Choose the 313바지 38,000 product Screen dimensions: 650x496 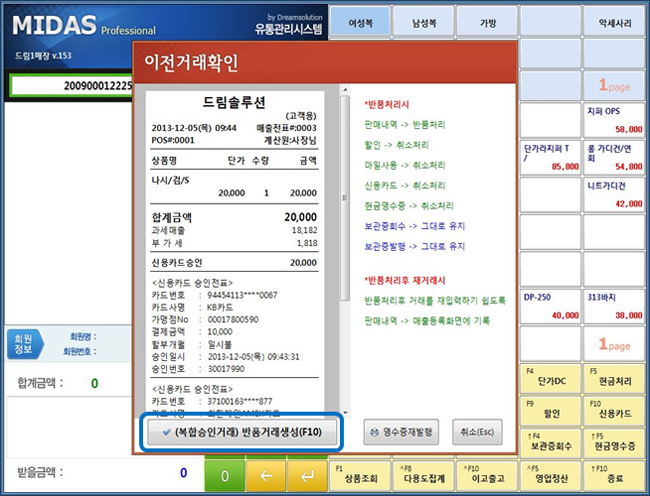pyautogui.click(x=614, y=307)
